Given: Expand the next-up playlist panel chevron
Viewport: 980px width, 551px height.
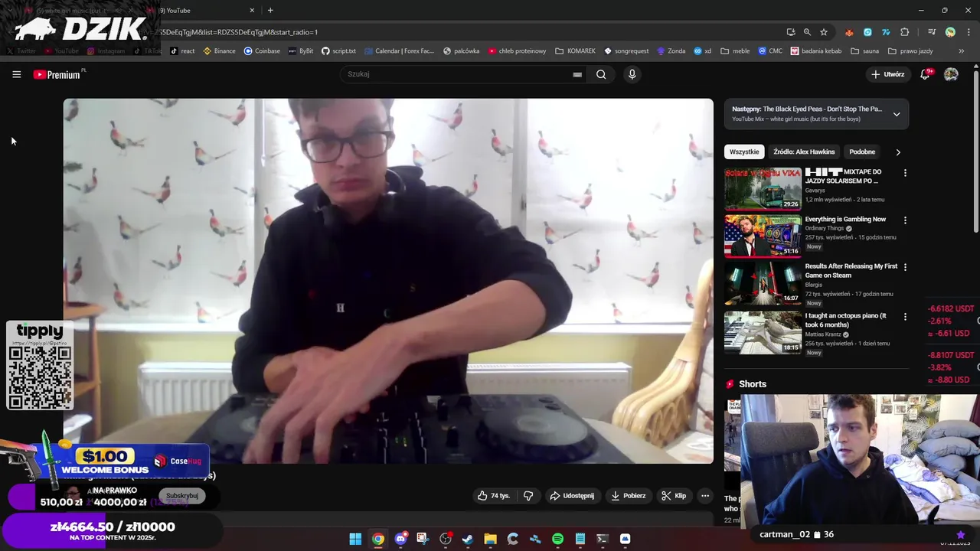Looking at the screenshot, I should (897, 114).
